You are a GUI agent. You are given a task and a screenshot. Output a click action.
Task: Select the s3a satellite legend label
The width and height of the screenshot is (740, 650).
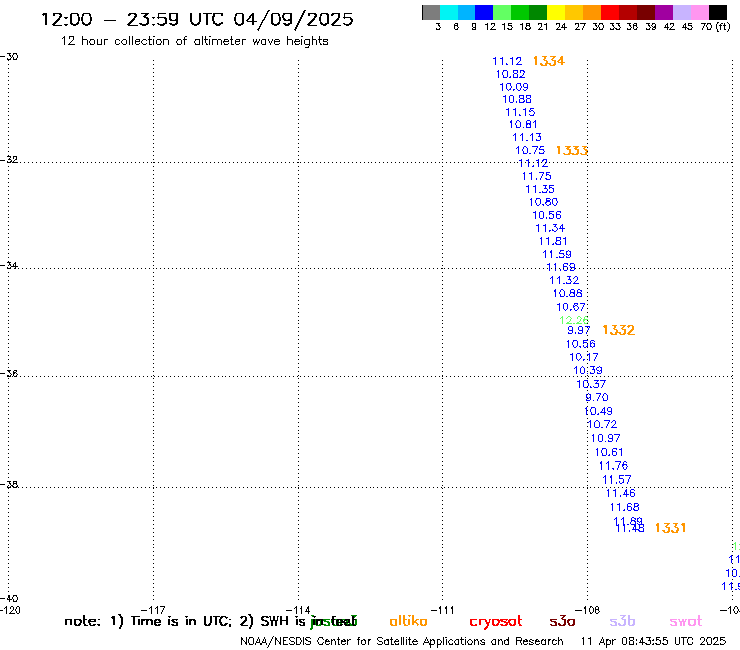tap(562, 622)
